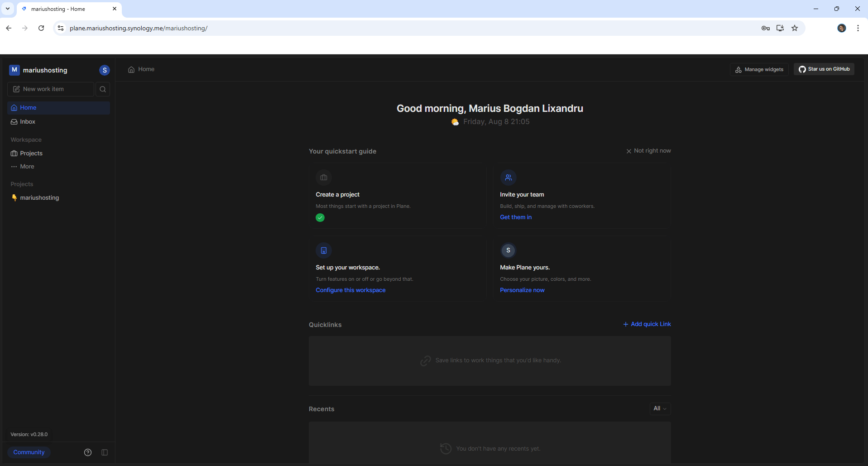Collapse the Projects section header
868x466 pixels.
[x=22, y=184]
